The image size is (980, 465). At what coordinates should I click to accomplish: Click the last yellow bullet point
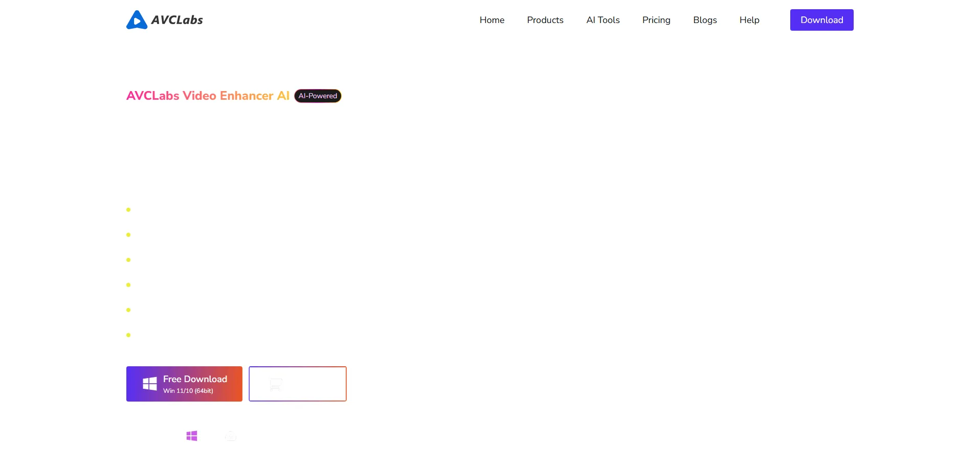pos(128,335)
